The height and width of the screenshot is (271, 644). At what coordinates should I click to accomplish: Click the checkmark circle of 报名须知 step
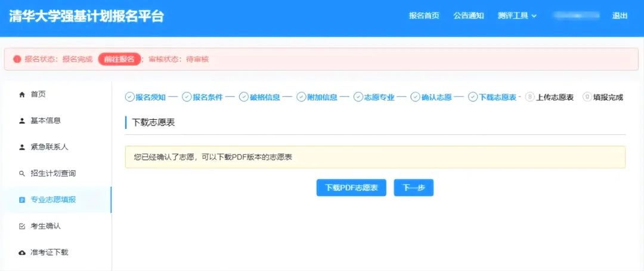(129, 97)
